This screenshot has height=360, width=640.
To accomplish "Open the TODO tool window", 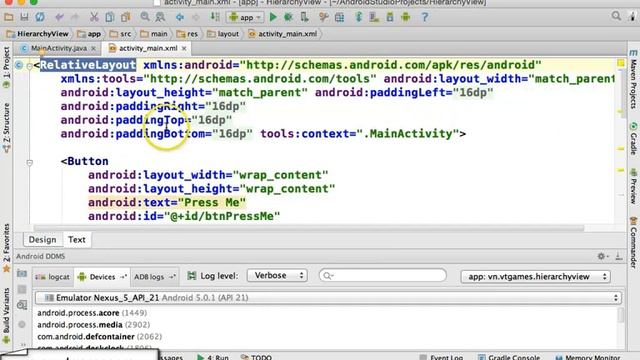I will click(x=256, y=357).
